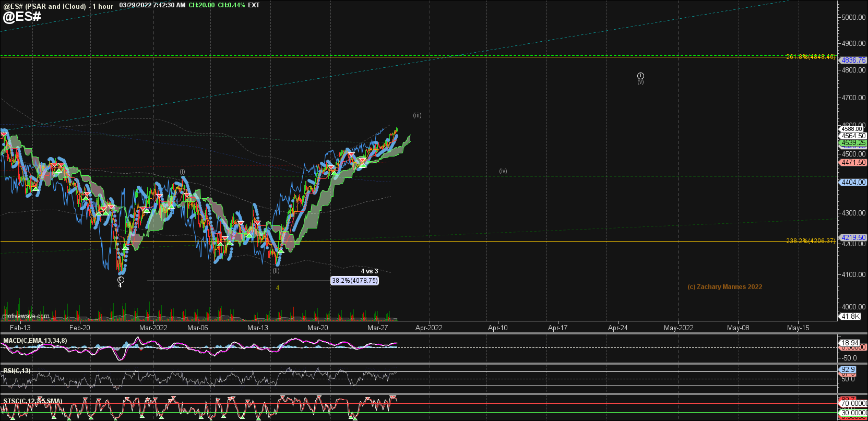Select the circled C wave label
The width and height of the screenshot is (868, 421).
pos(121,280)
